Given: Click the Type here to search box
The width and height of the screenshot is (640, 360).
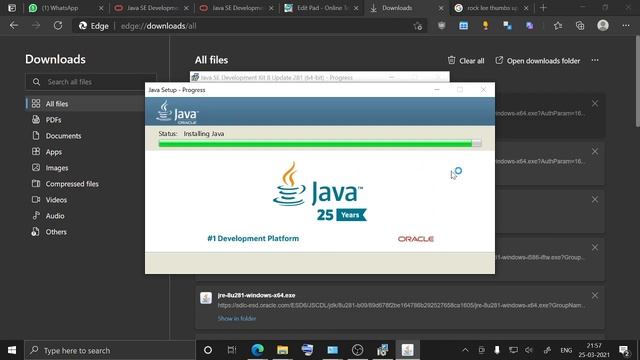Looking at the screenshot, I should click(x=109, y=350).
